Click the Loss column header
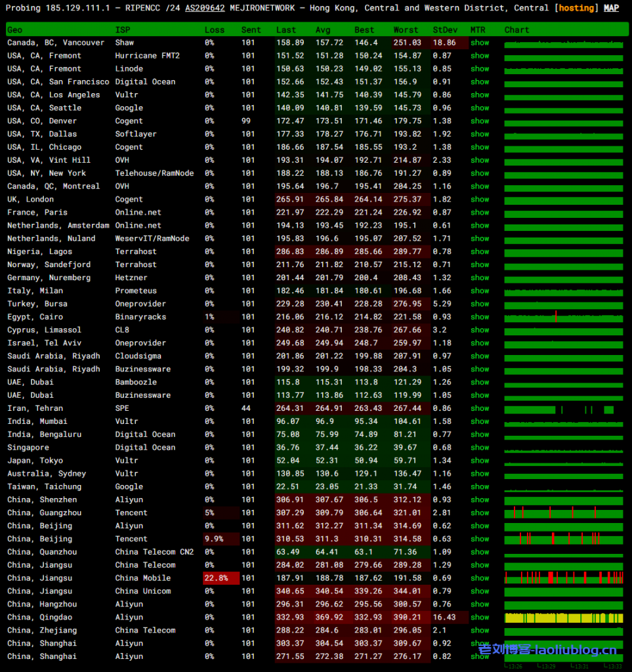 pos(215,30)
